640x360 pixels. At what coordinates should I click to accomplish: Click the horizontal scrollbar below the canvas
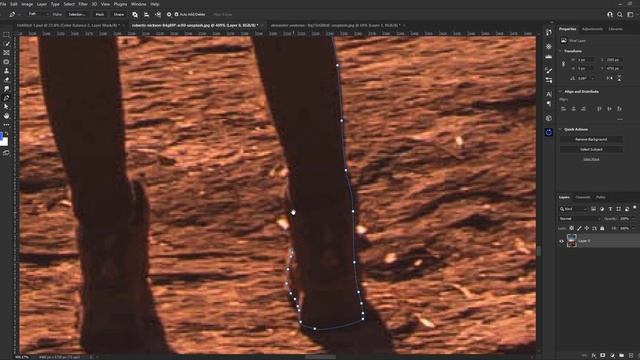[321, 357]
